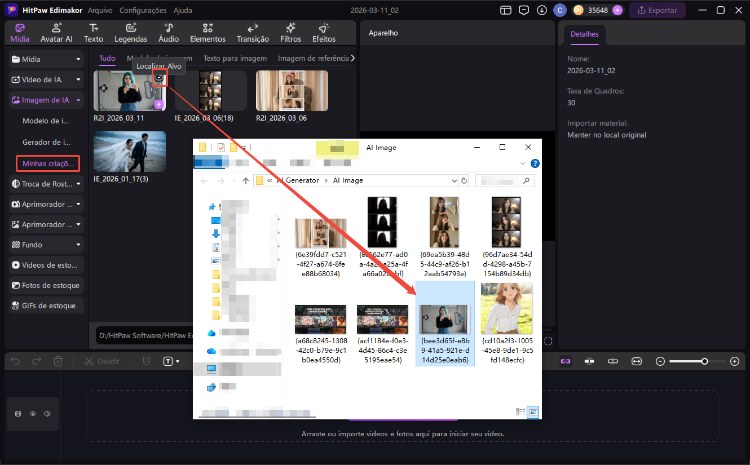
Task: Open the Elementos panel
Action: (208, 32)
